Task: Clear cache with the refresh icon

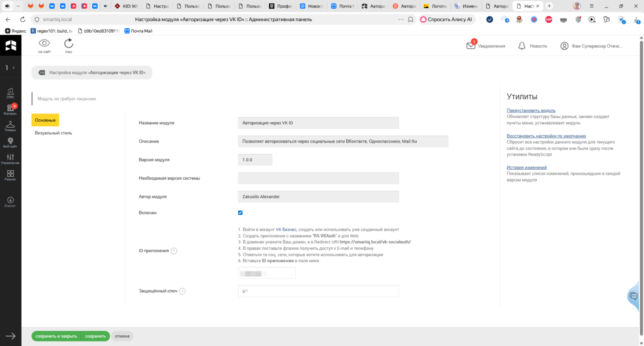Action: [x=69, y=43]
